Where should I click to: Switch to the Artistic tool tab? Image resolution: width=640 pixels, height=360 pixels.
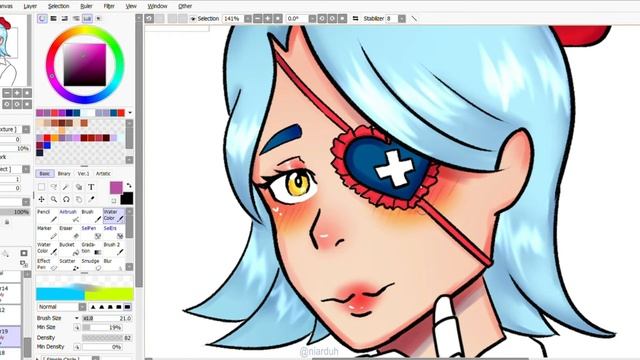pos(103,173)
